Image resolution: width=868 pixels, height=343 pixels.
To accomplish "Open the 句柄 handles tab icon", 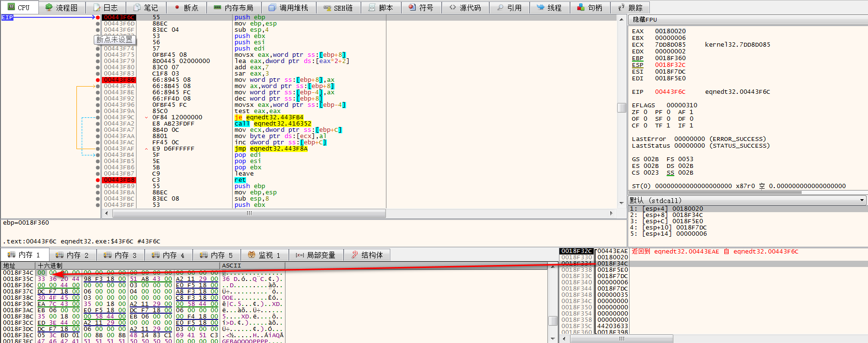I will click(x=581, y=7).
